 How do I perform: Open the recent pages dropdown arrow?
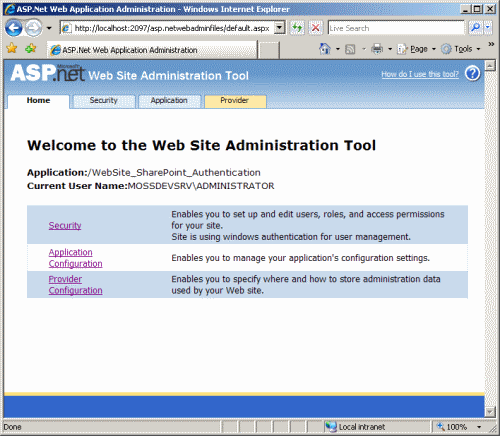49,28
